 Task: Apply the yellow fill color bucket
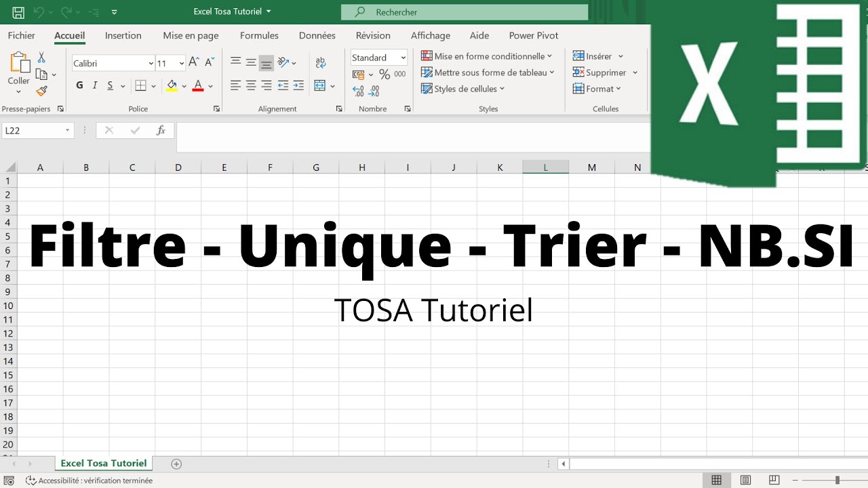click(x=172, y=85)
